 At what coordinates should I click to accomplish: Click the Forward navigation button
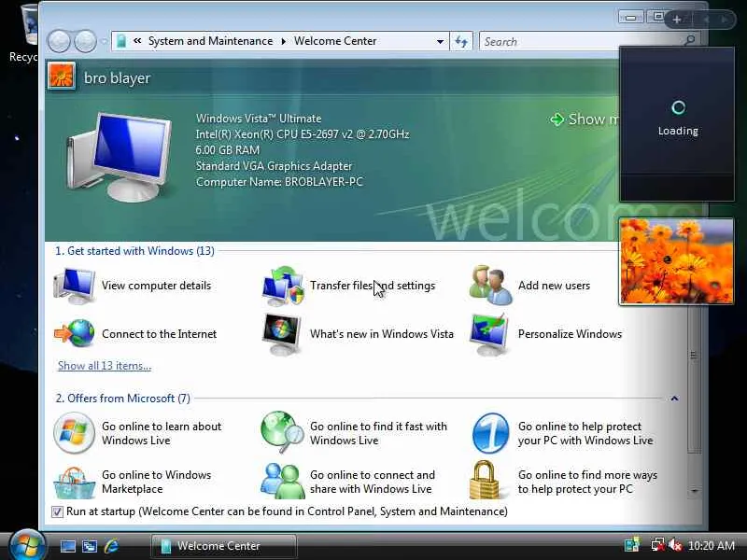86,41
